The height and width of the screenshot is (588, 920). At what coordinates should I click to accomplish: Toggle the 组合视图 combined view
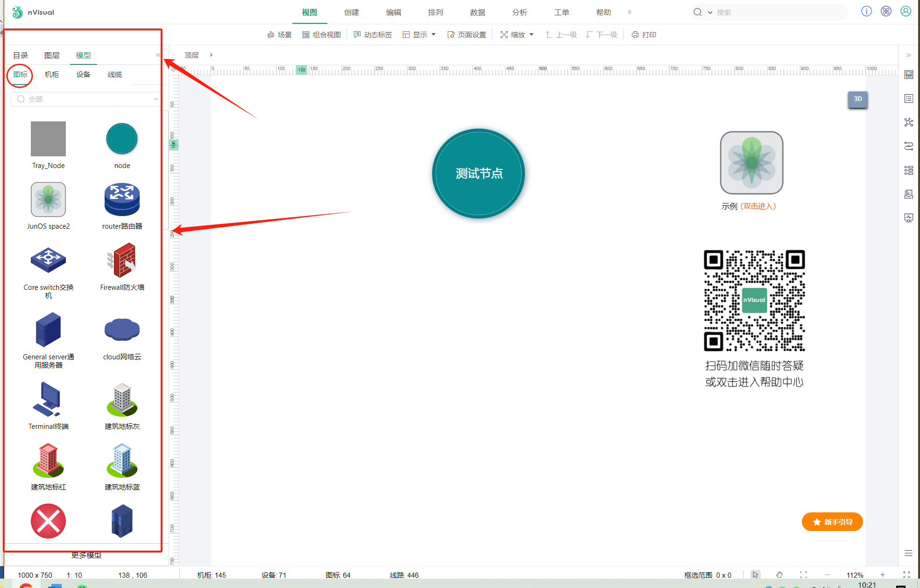[x=321, y=35]
